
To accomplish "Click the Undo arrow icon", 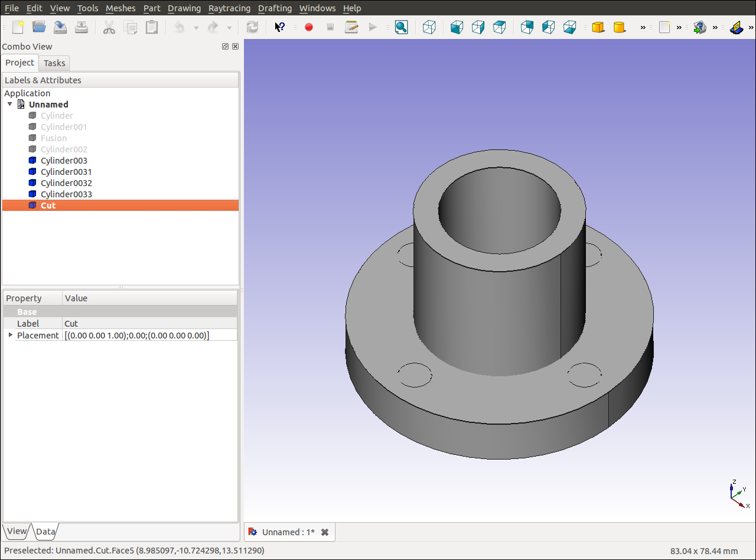I will click(180, 27).
